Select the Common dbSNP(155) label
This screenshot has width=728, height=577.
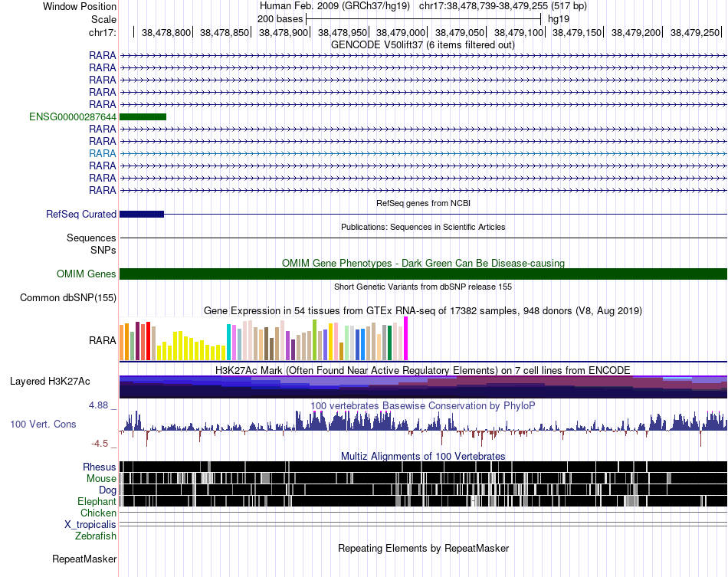click(x=68, y=297)
